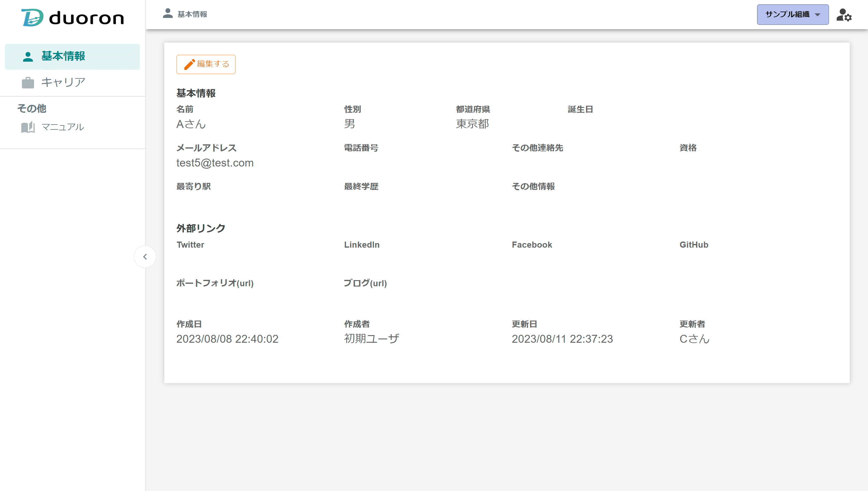
Task: Click the GitHub field label
Action: click(694, 245)
